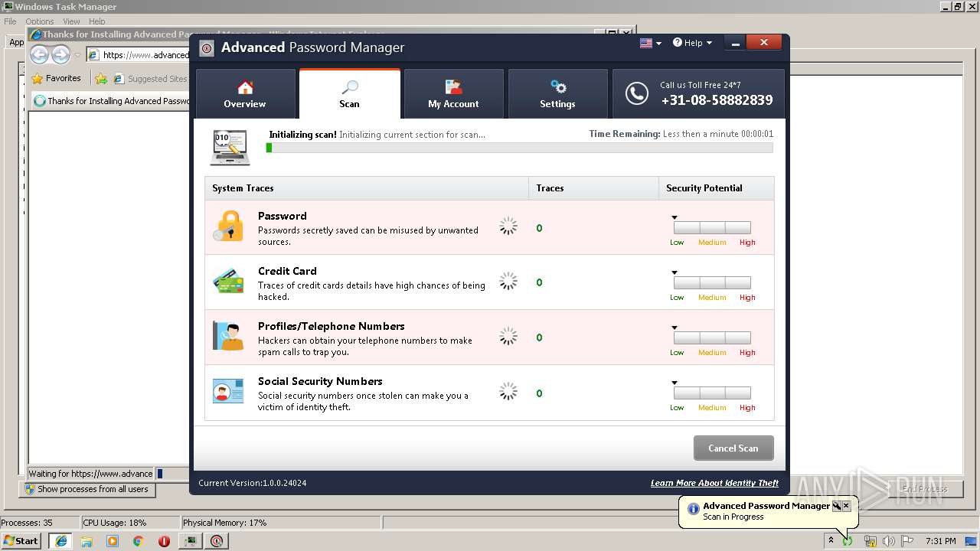Open the Settings tab
Image resolution: width=980 pixels, height=551 pixels.
point(557,93)
